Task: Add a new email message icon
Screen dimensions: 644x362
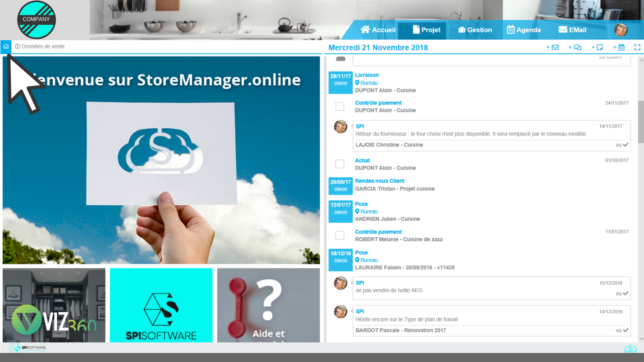Action: point(552,47)
